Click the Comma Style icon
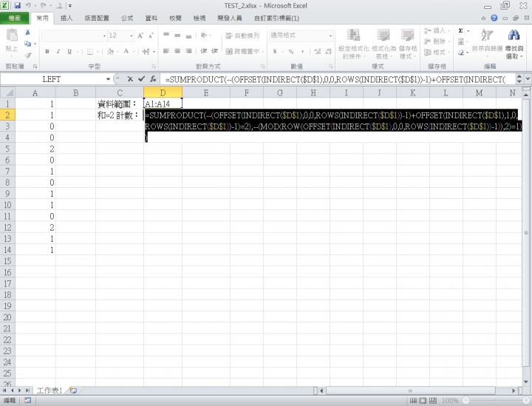This screenshot has width=532, height=406. [302, 52]
